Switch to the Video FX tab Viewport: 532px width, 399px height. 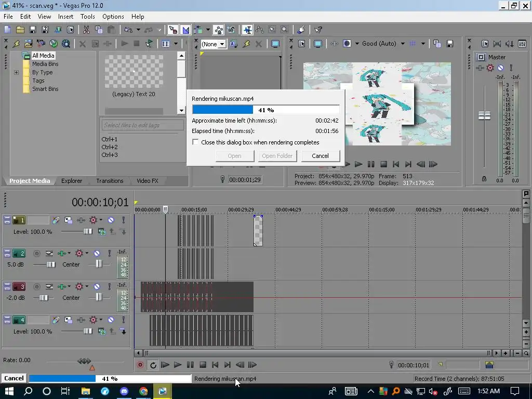coord(147,181)
